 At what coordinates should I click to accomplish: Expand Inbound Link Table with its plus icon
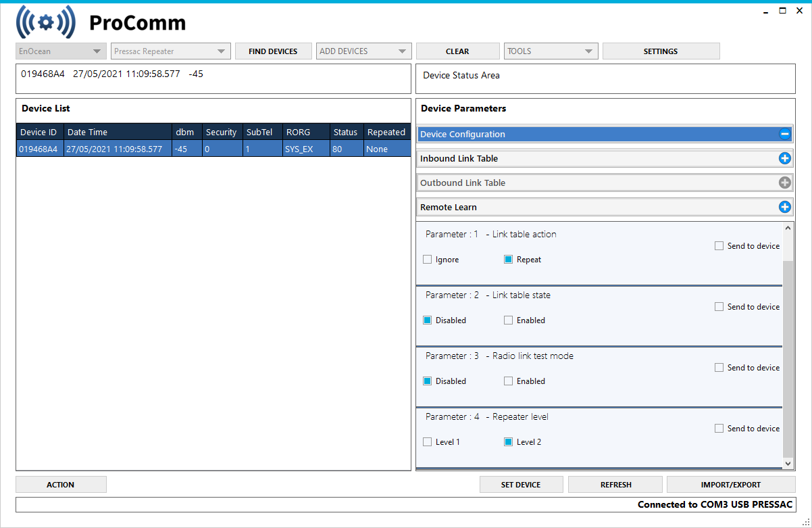tap(784, 158)
